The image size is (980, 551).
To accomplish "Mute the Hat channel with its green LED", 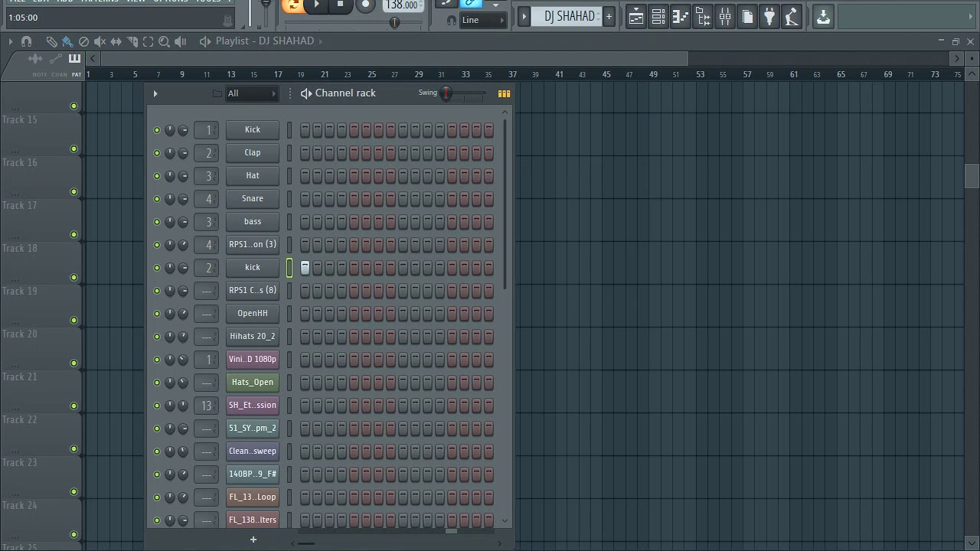I will pos(157,176).
